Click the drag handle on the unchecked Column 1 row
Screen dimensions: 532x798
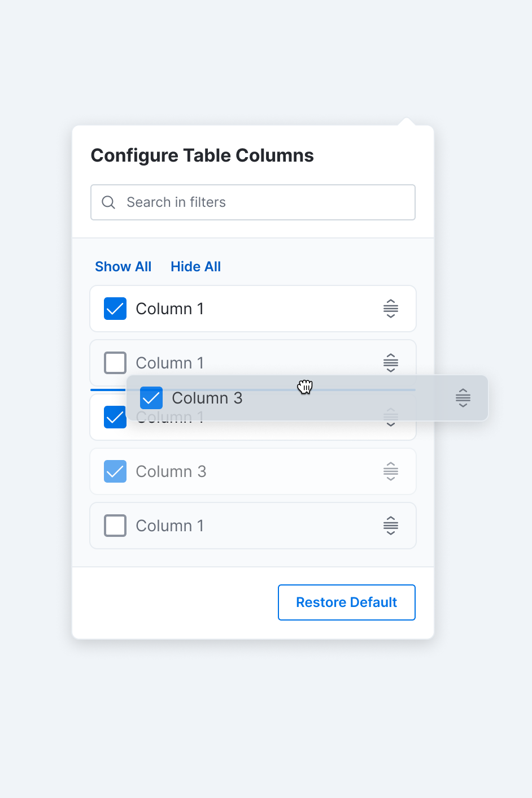coord(391,363)
